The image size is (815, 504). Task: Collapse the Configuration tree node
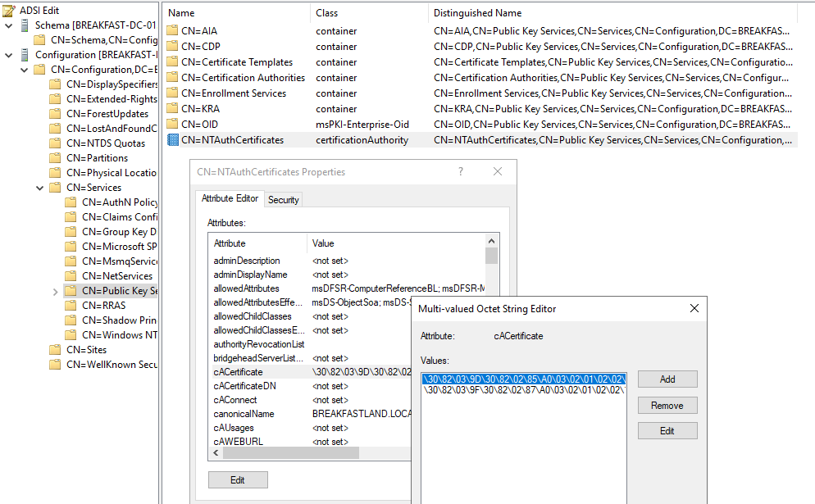pos(8,55)
